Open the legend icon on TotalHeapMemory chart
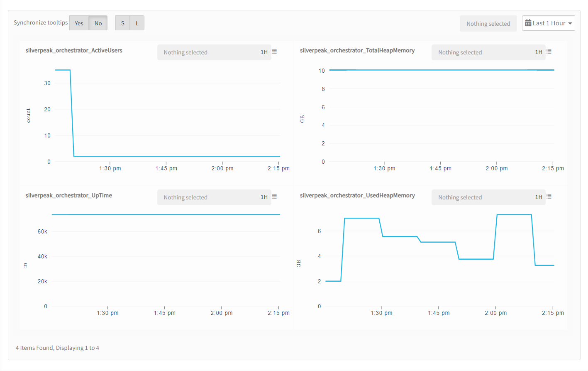588x371 pixels. (x=549, y=52)
